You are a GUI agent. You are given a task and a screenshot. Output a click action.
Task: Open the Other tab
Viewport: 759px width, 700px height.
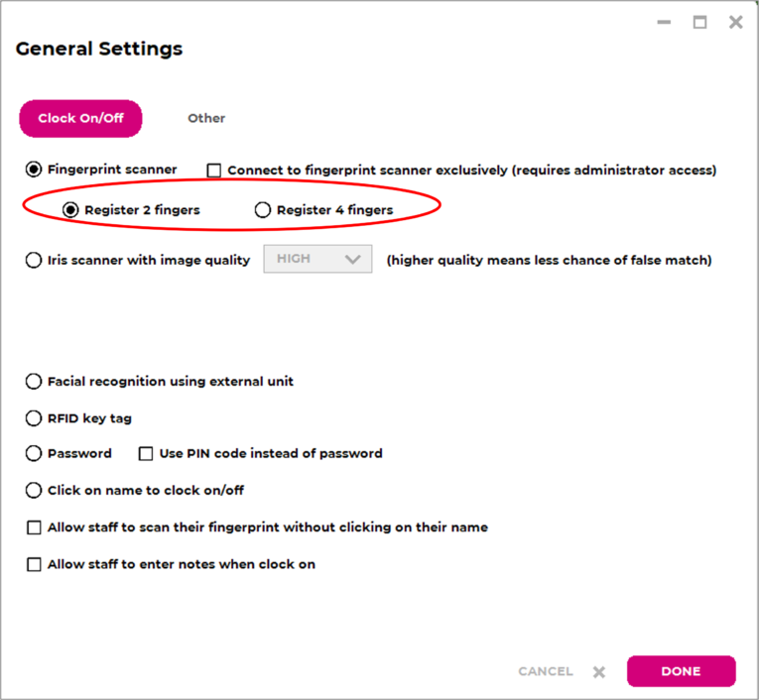[206, 118]
